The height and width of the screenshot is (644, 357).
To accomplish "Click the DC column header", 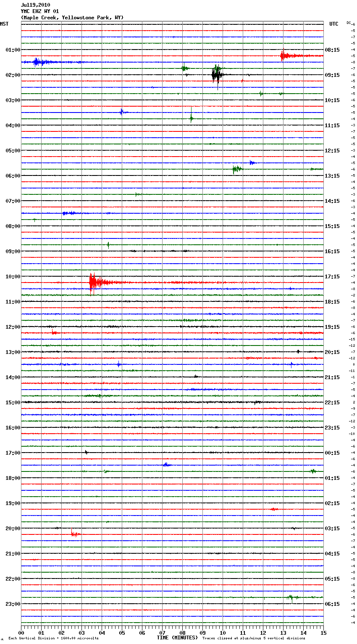I will pos(349,23).
